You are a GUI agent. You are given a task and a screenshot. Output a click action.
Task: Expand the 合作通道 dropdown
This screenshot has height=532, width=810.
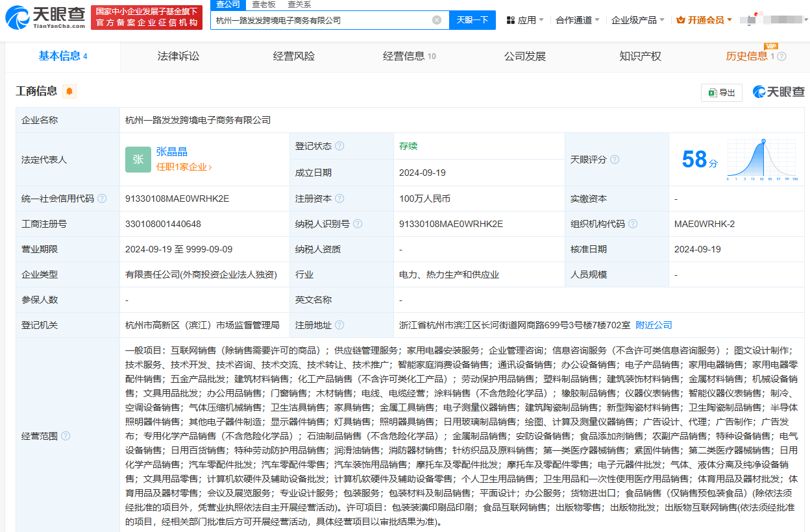[x=578, y=20]
